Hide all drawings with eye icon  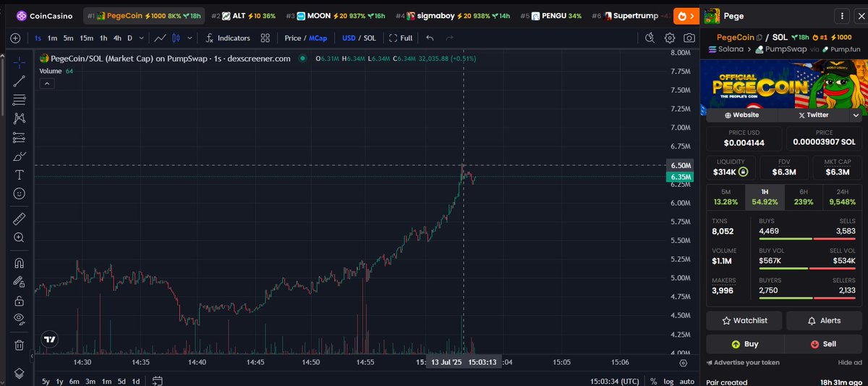(x=20, y=319)
